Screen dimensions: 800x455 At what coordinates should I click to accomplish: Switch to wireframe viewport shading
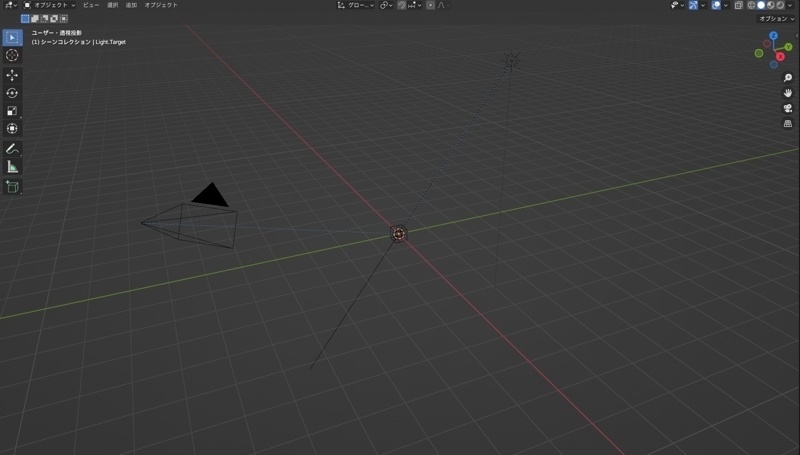(751, 5)
